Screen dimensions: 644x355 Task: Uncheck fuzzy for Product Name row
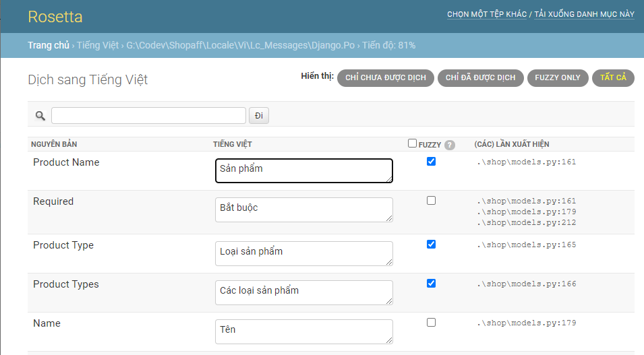click(x=432, y=162)
